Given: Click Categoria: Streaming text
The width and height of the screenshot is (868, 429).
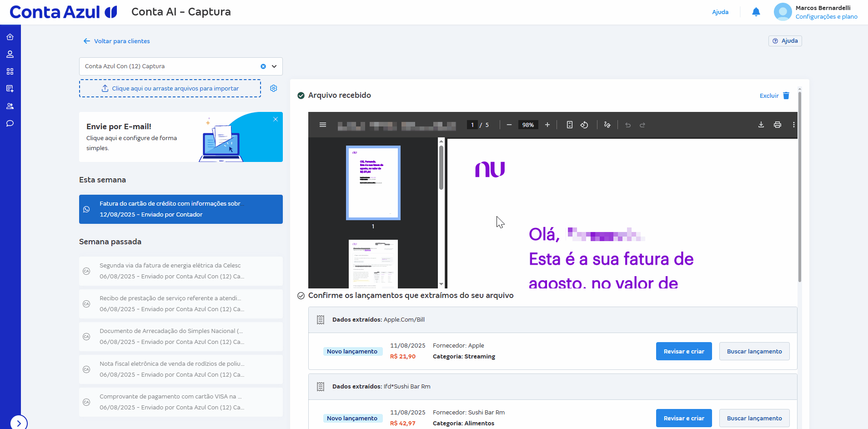Looking at the screenshot, I should [x=464, y=357].
